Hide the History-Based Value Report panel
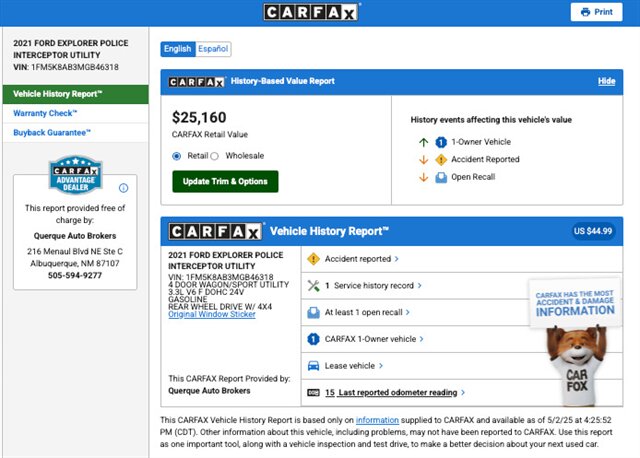This screenshot has height=458, width=640. pos(606,81)
